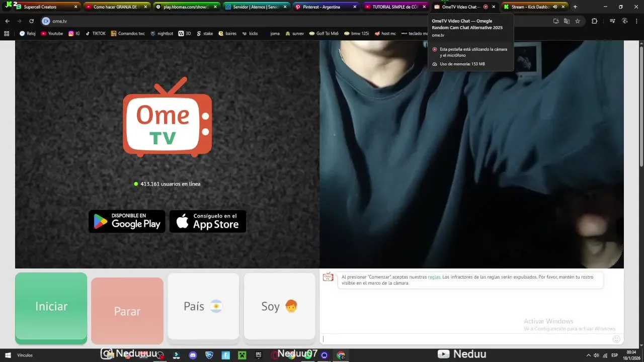Open the bmw 125i bookmark
This screenshot has width=644, height=362.
(356, 34)
